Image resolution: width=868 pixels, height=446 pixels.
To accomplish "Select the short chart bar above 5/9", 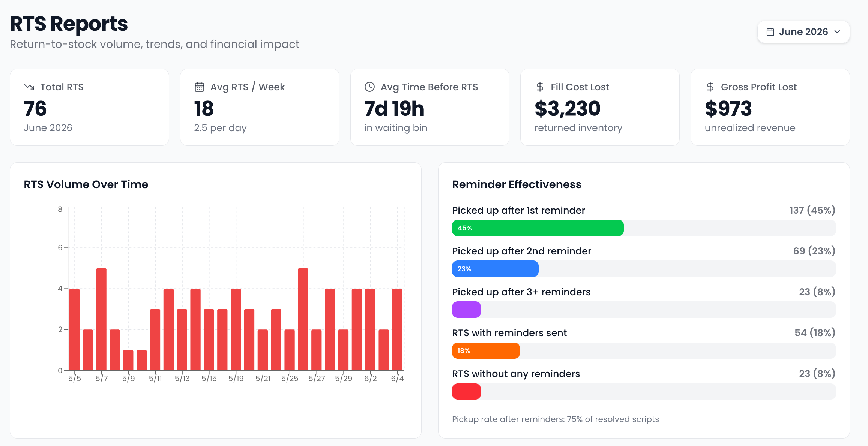I will (128, 360).
